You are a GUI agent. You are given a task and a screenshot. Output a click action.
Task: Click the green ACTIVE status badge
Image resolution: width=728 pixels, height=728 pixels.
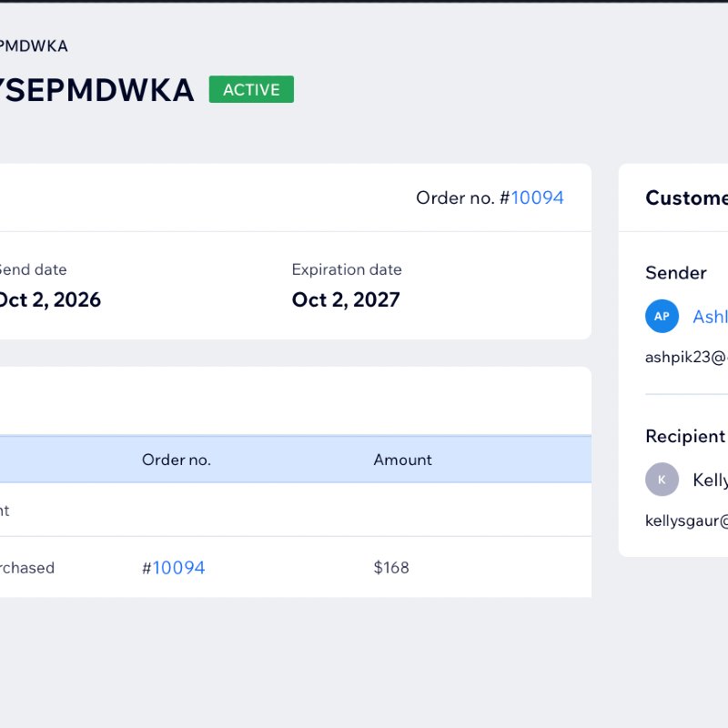tap(251, 89)
